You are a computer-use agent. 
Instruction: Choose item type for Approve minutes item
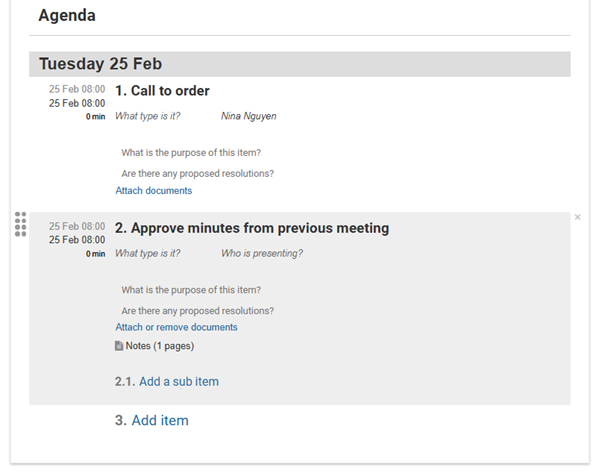coord(148,253)
